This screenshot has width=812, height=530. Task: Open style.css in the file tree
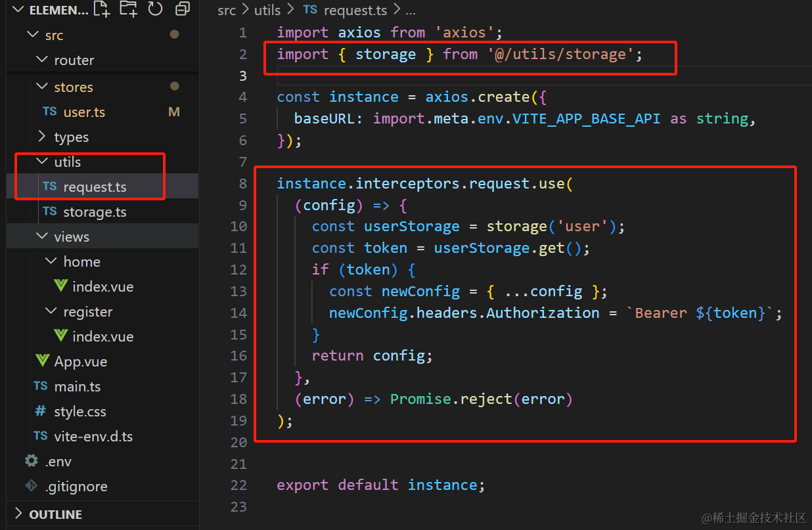80,412
